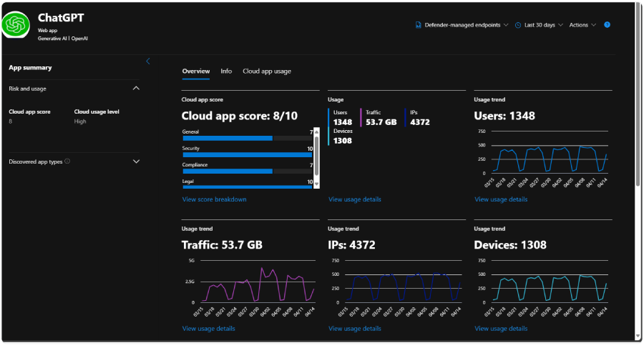The width and height of the screenshot is (644, 348).
Task: Open View usage details under Traffic trend
Action: pyautogui.click(x=209, y=328)
